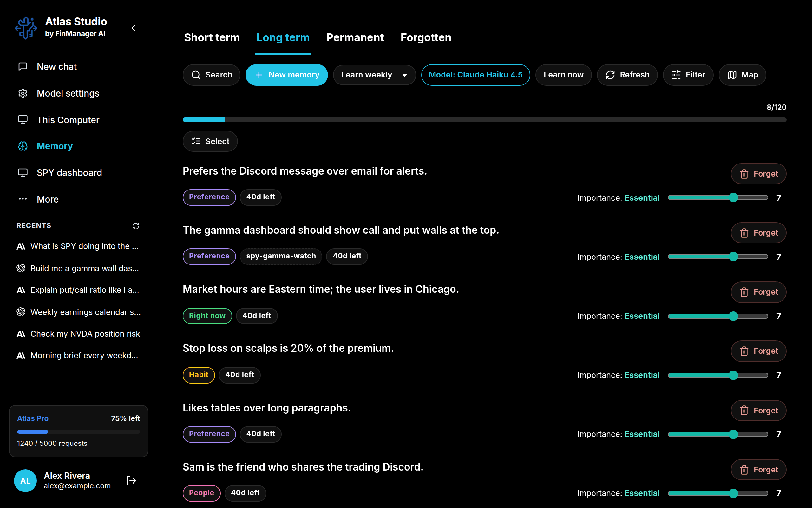Click the AL user avatar
The image size is (812, 508).
(25, 481)
